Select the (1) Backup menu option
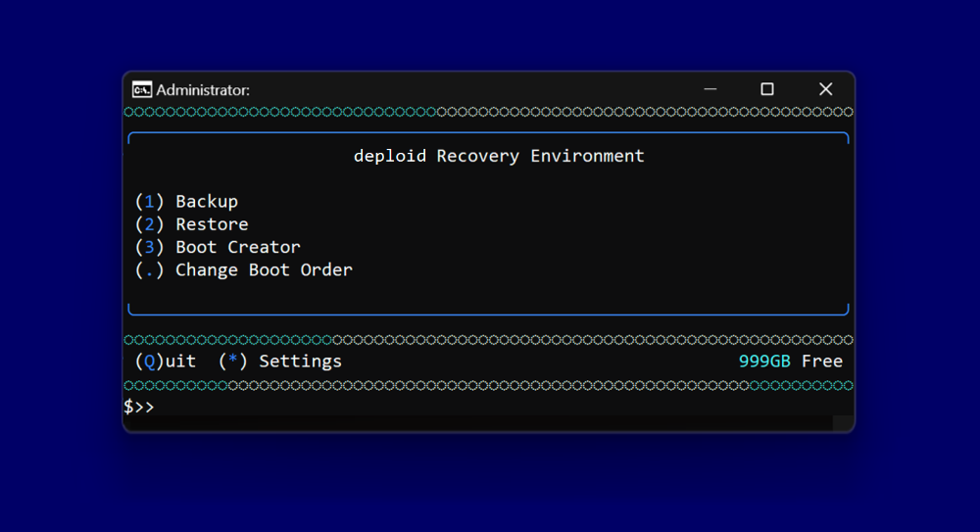Screen dimensions: 980x532 click(186, 201)
